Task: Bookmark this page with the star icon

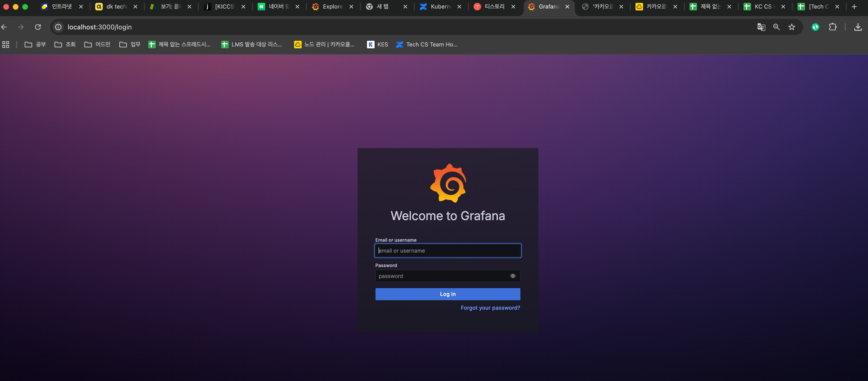Action: pos(792,27)
